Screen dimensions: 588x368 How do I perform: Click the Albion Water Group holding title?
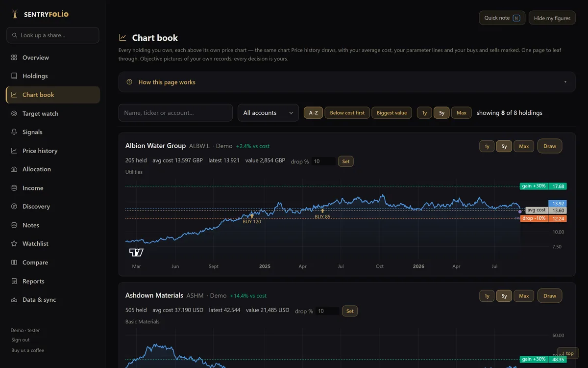coord(155,146)
